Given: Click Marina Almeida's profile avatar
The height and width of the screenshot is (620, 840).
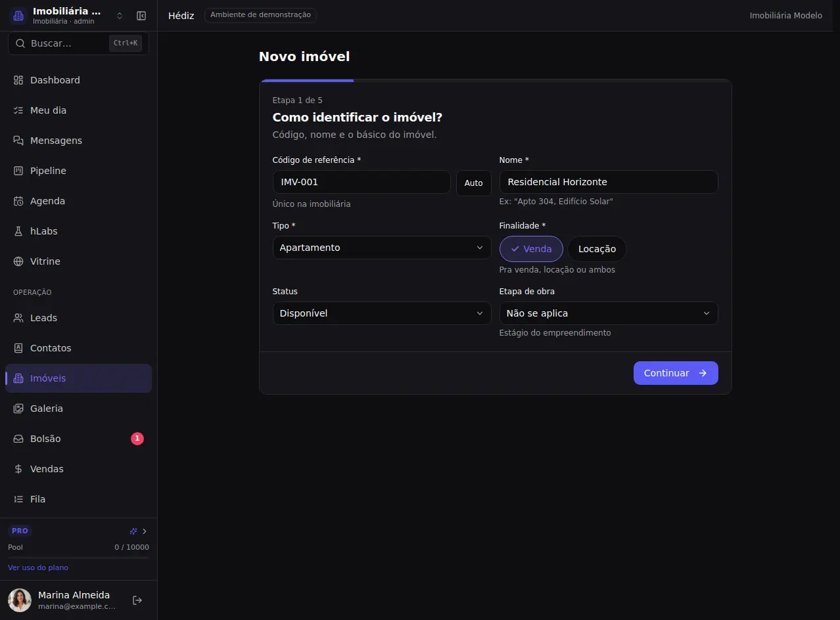Looking at the screenshot, I should point(20,600).
